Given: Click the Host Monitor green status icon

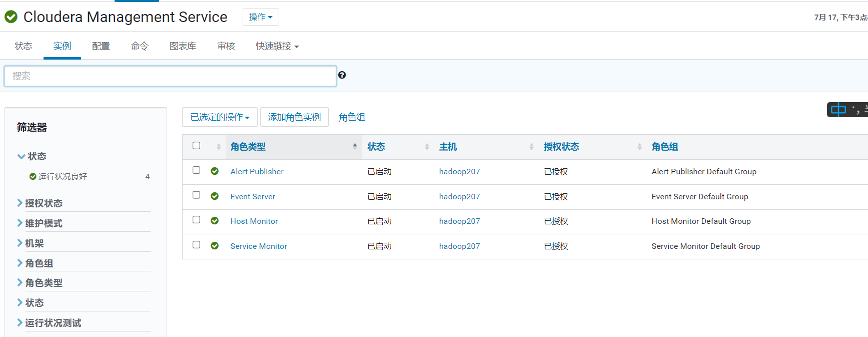Looking at the screenshot, I should [x=215, y=221].
